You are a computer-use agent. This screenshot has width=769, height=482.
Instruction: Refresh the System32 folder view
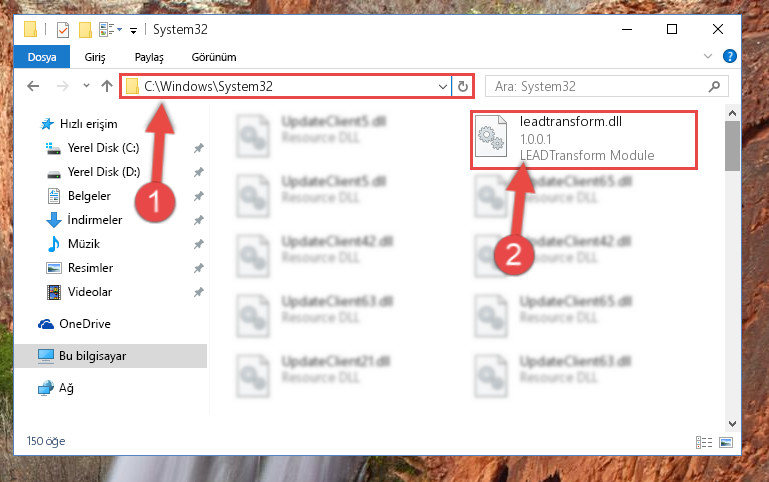462,87
